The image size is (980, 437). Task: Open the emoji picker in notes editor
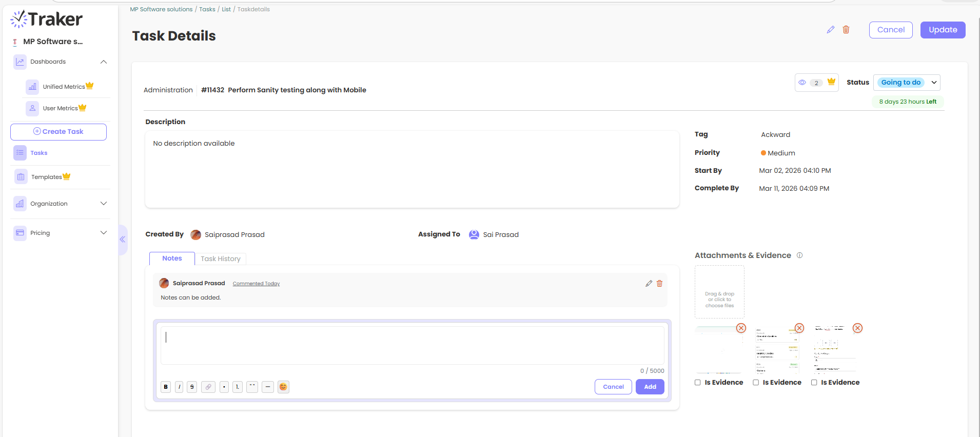[283, 387]
